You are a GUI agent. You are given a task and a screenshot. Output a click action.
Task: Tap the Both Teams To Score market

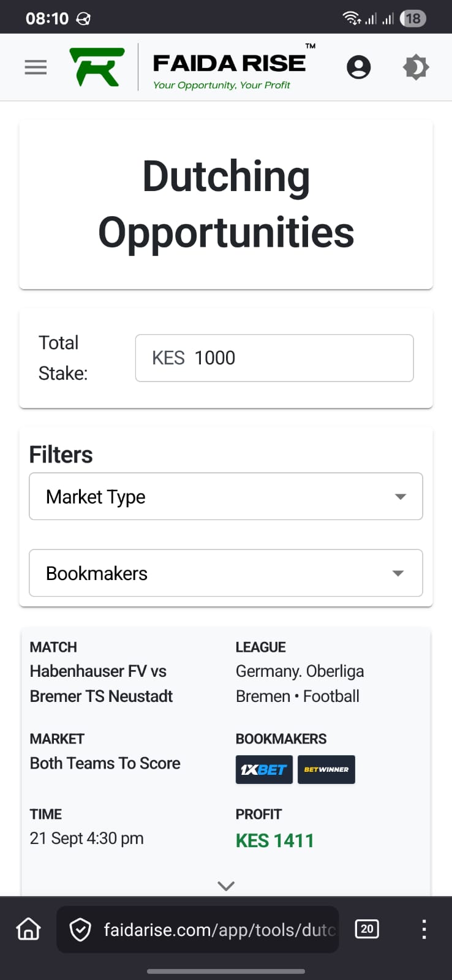click(105, 763)
